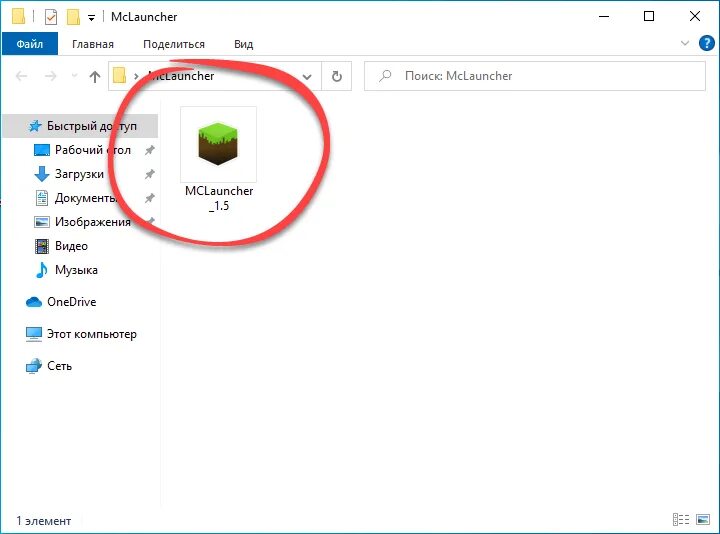Open Загрузки folder in the sidebar

tap(79, 174)
